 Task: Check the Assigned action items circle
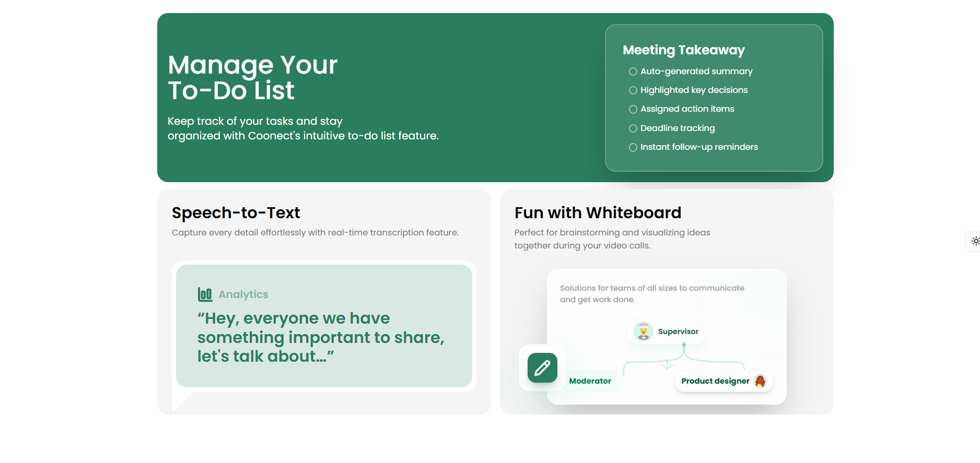tap(633, 109)
